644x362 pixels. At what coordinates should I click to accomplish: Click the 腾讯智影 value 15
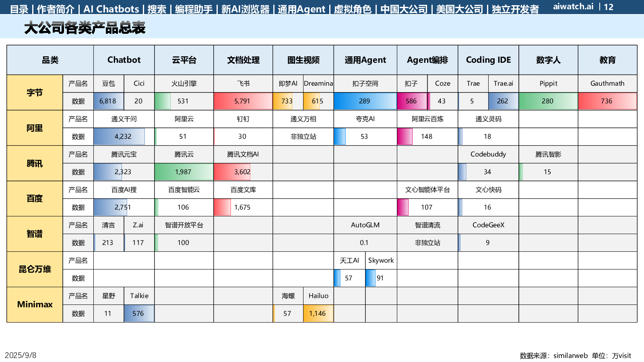pos(548,172)
